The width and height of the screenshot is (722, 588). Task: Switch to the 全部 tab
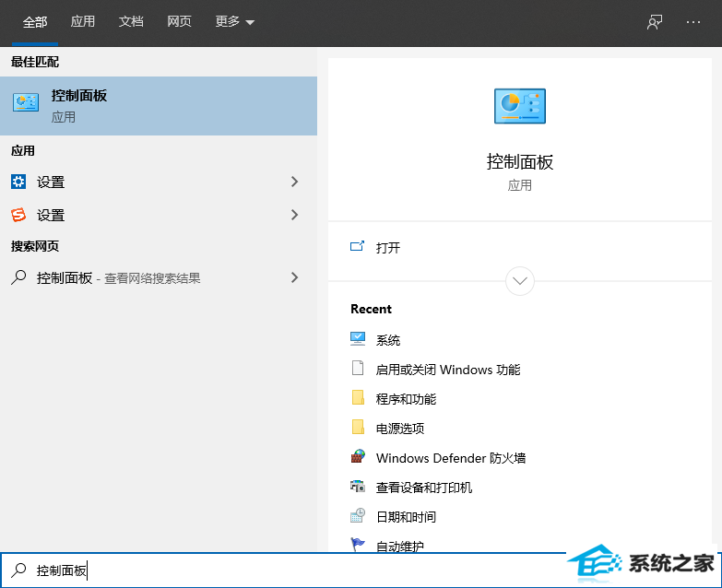[x=35, y=21]
